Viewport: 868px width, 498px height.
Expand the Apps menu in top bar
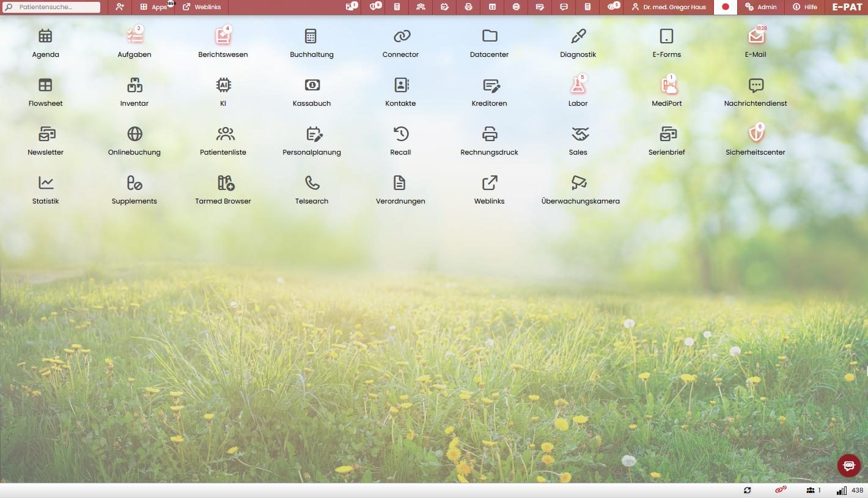point(153,7)
